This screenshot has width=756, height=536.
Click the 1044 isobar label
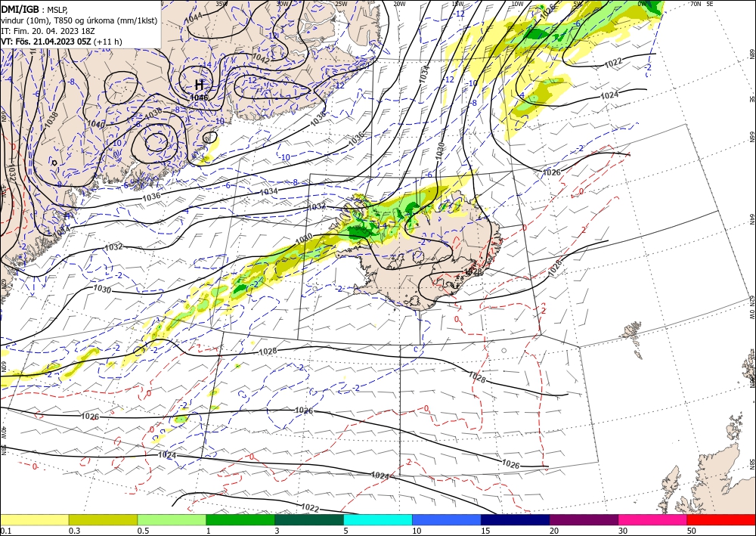pyautogui.click(x=194, y=17)
